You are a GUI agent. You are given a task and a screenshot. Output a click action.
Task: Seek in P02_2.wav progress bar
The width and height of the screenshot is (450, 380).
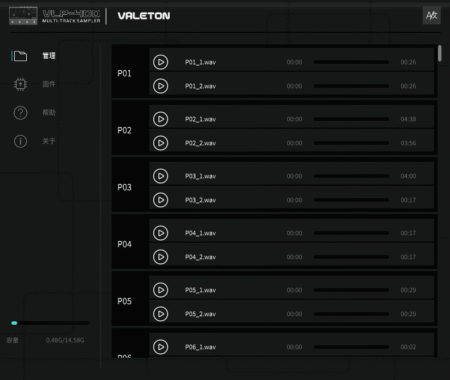351,143
